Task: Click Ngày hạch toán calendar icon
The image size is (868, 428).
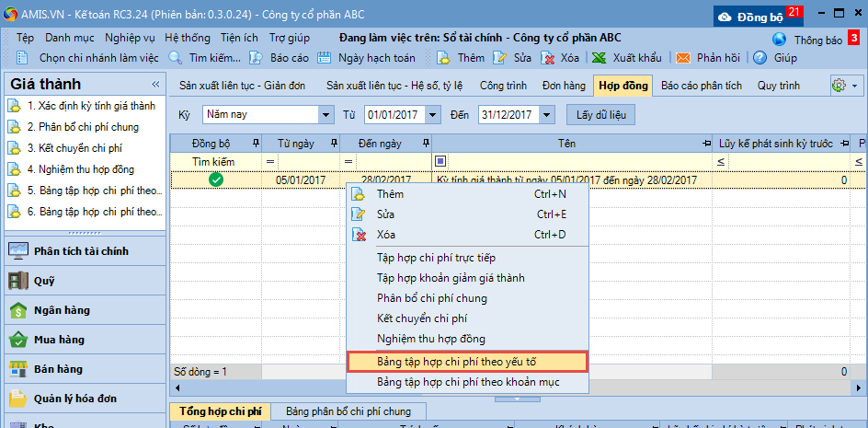Action: [324, 58]
